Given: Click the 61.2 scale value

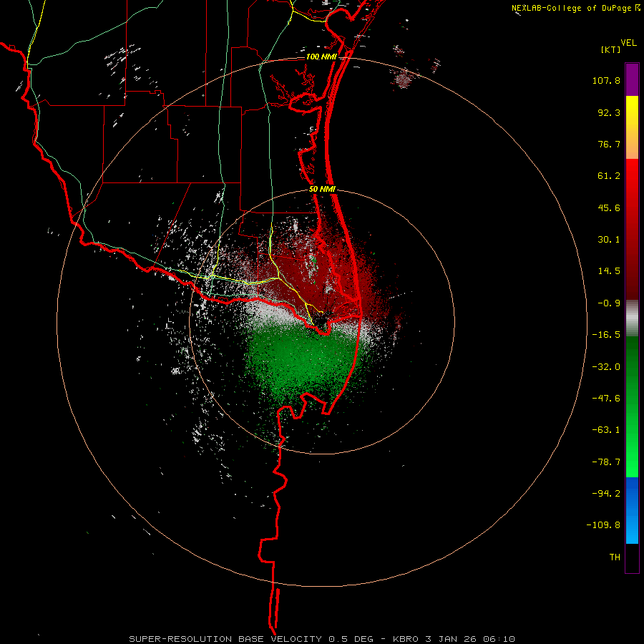Looking at the screenshot, I should pyautogui.click(x=609, y=176).
